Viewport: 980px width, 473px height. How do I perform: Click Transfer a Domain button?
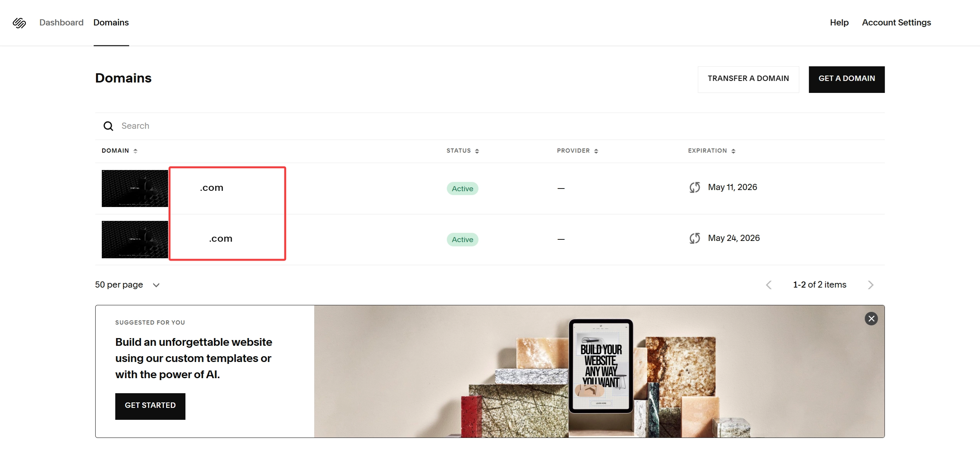click(748, 79)
